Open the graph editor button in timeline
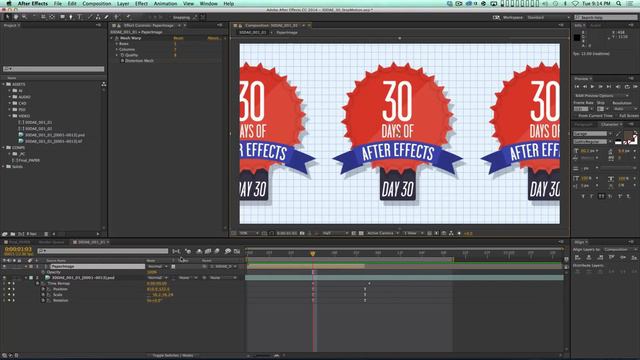The height and width of the screenshot is (360, 640). [x=237, y=251]
